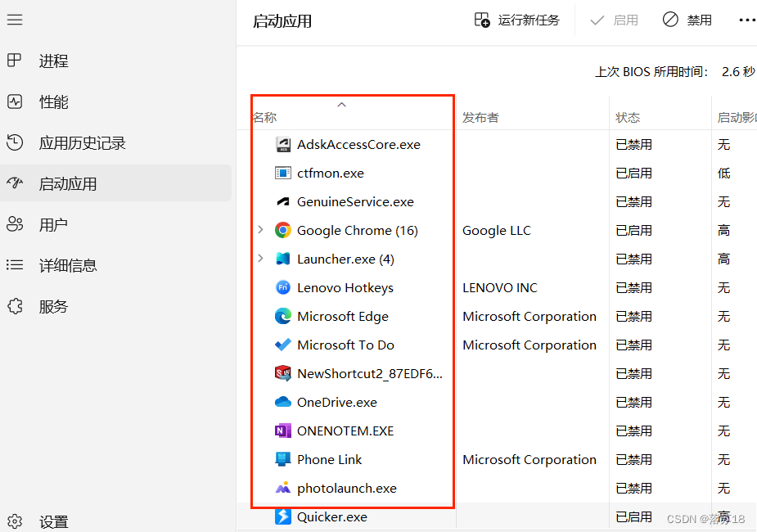Select the ctfmon.exe entry
Viewport: 757px width, 532px height.
(x=331, y=173)
